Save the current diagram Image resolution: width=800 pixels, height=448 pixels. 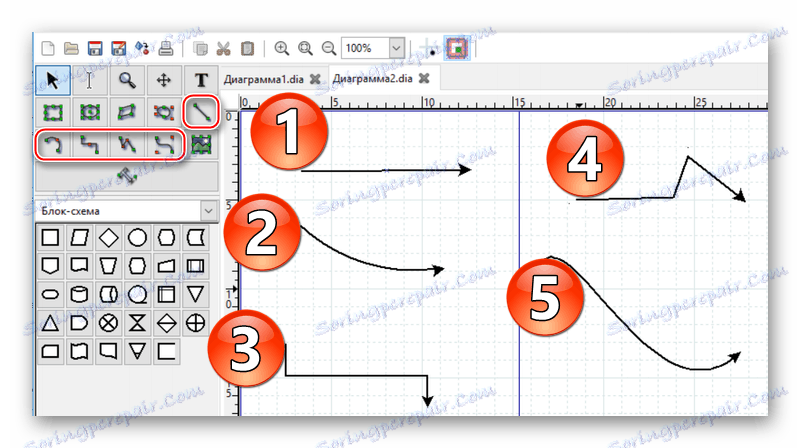pyautogui.click(x=95, y=48)
